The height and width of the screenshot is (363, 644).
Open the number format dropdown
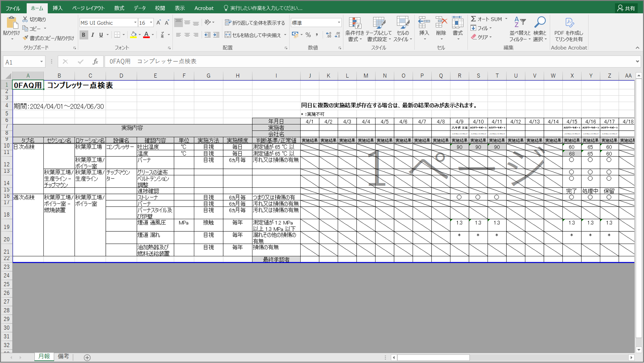[x=339, y=23]
